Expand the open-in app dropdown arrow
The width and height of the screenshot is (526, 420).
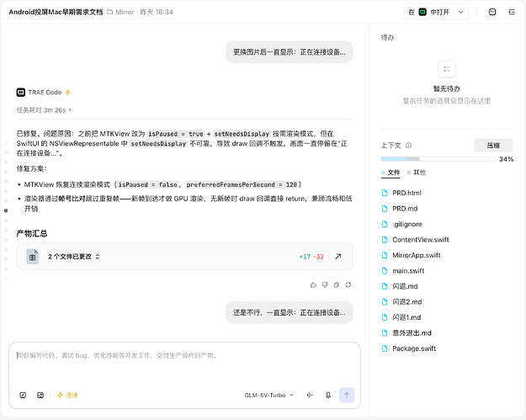(461, 12)
